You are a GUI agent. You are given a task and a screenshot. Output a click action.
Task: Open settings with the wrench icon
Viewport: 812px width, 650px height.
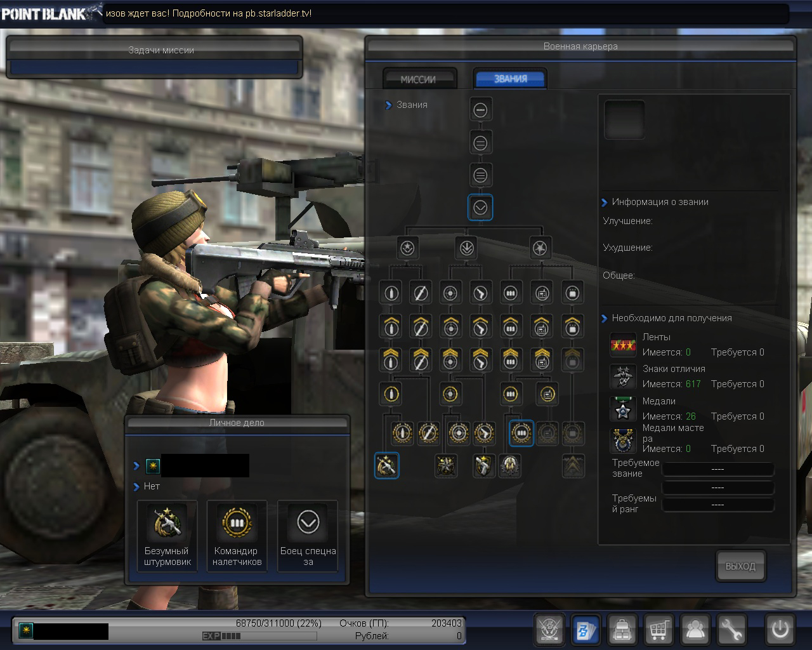click(731, 630)
